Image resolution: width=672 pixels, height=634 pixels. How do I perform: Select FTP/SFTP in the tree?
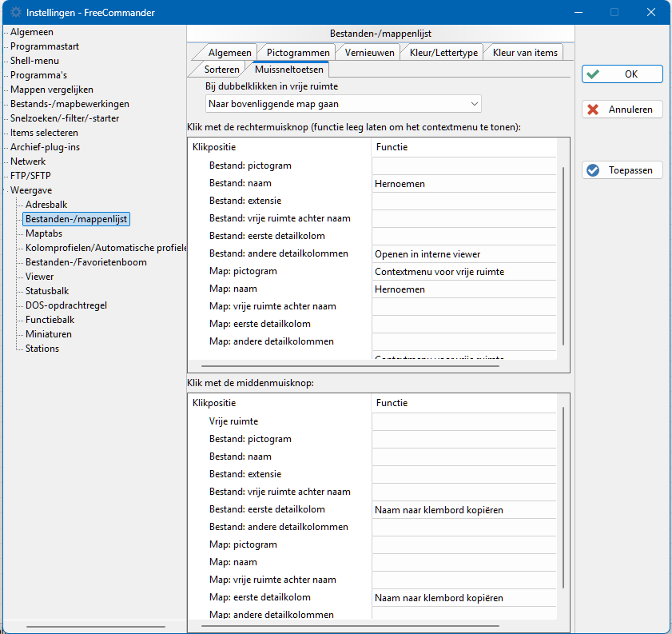[x=30, y=176]
